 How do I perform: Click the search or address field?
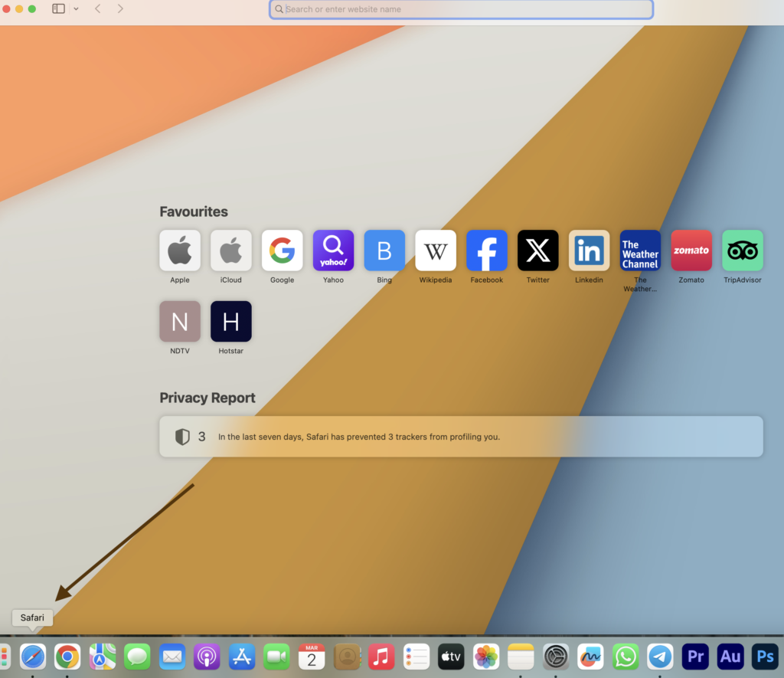point(460,9)
